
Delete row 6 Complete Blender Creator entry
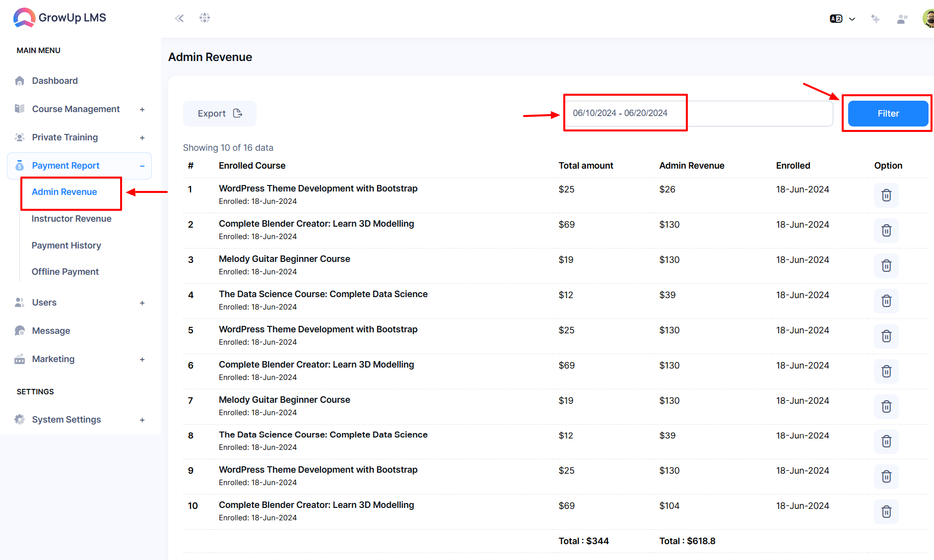pyautogui.click(x=886, y=372)
